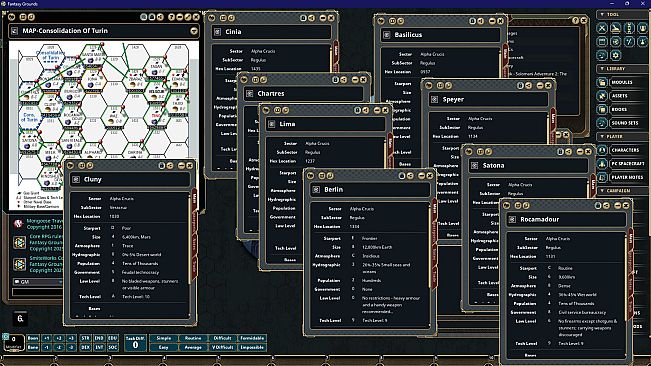This screenshot has width=651, height=366.
Task: Open Assets icon in Library sidebar
Action: tap(602, 96)
